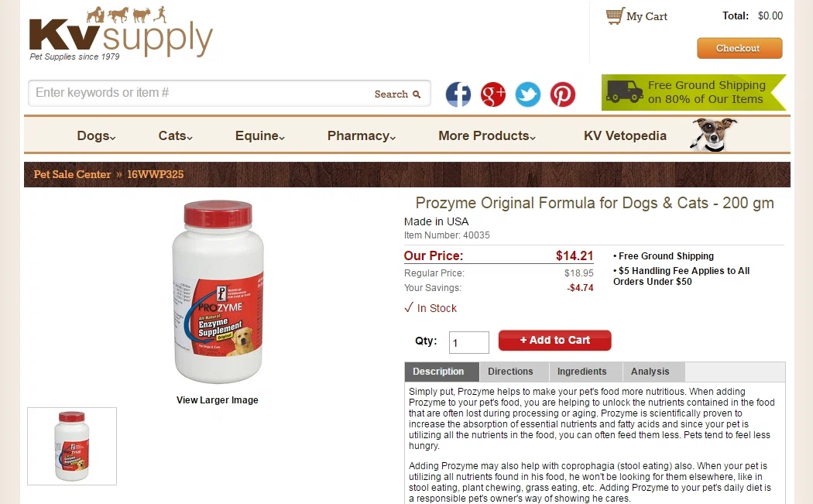Click the My Cart shopping cart icon
Viewport: 813px width, 504px height.
tap(615, 16)
